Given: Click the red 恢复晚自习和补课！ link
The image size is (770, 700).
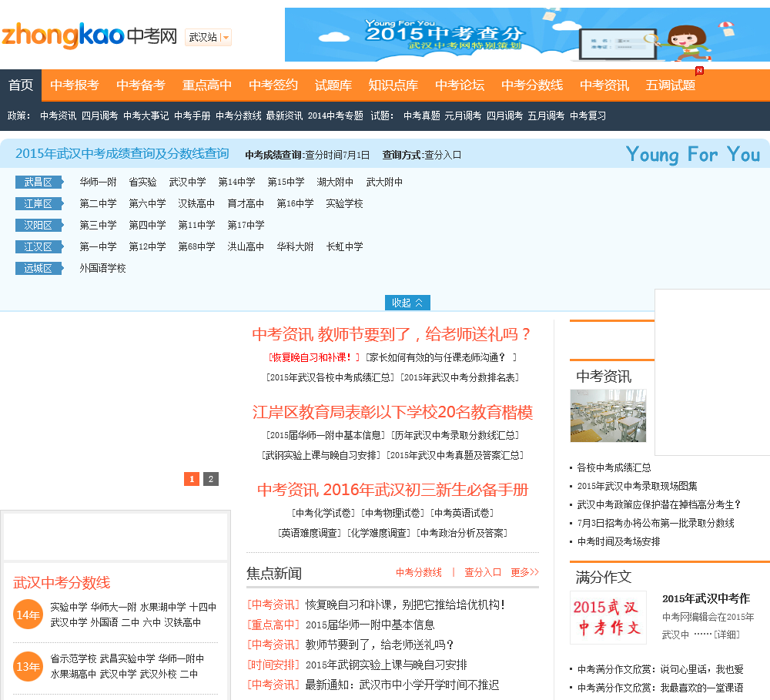Looking at the screenshot, I should (314, 357).
